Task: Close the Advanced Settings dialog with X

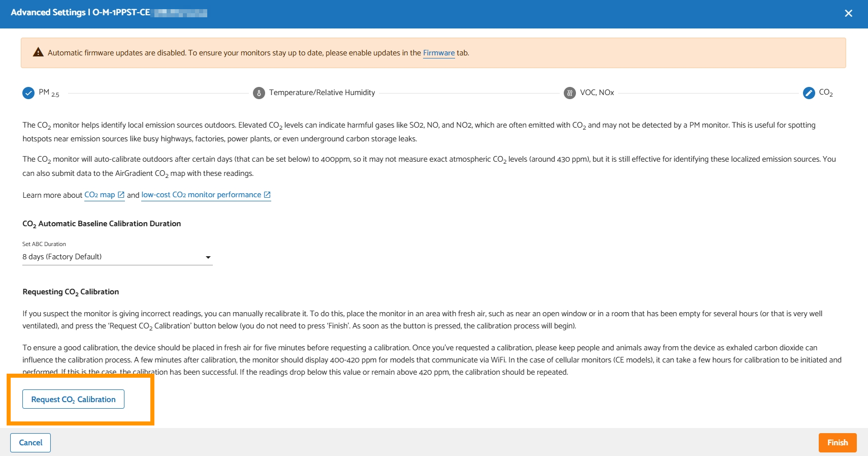Action: coord(848,13)
